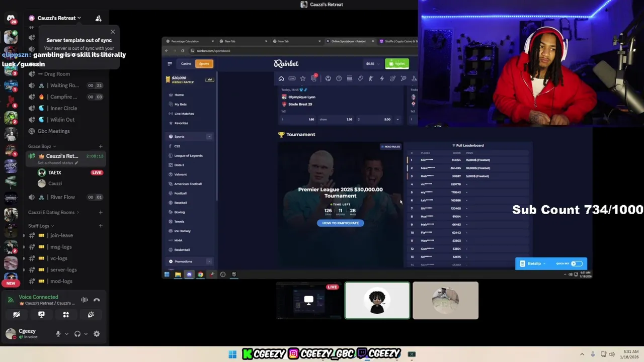Switch to the Percentage Calculation browser tab
Image resolution: width=644 pixels, height=362 pixels.
(x=190, y=41)
